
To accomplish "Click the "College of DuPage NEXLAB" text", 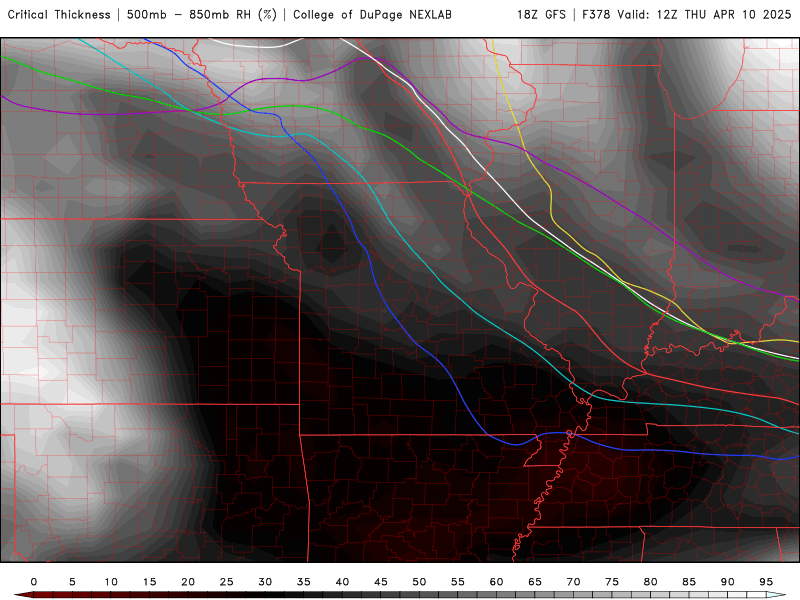I will (x=372, y=15).
